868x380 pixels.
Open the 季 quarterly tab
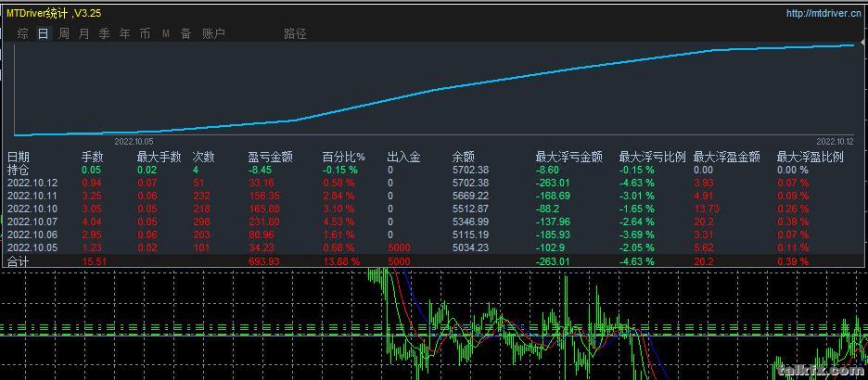click(x=104, y=33)
